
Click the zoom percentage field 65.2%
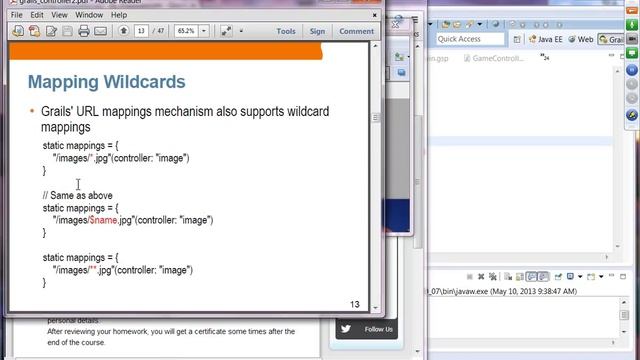pos(186,31)
